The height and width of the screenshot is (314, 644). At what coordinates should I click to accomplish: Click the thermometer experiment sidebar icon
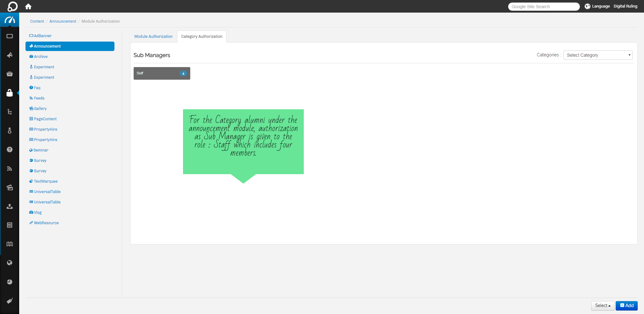pos(10,131)
